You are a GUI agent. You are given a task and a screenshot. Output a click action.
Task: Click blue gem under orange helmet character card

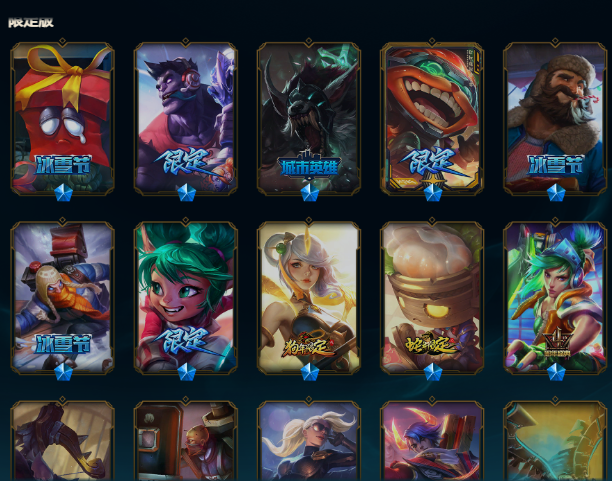coord(433,192)
